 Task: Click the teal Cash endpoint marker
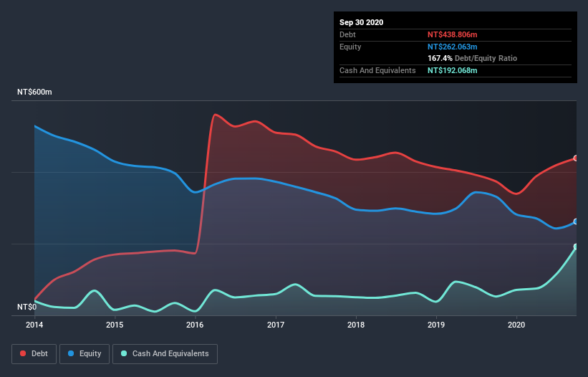(576, 247)
